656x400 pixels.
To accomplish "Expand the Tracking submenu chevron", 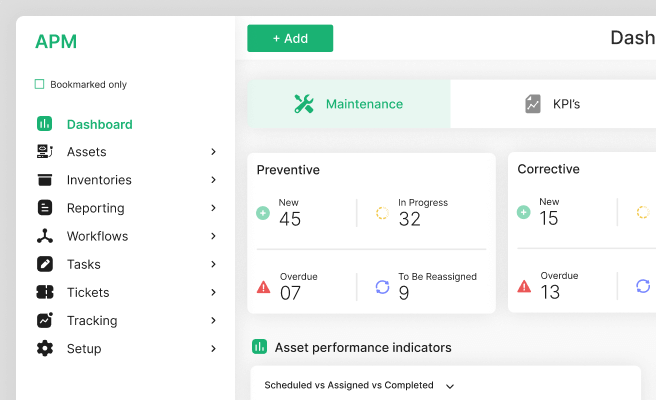I will [213, 320].
